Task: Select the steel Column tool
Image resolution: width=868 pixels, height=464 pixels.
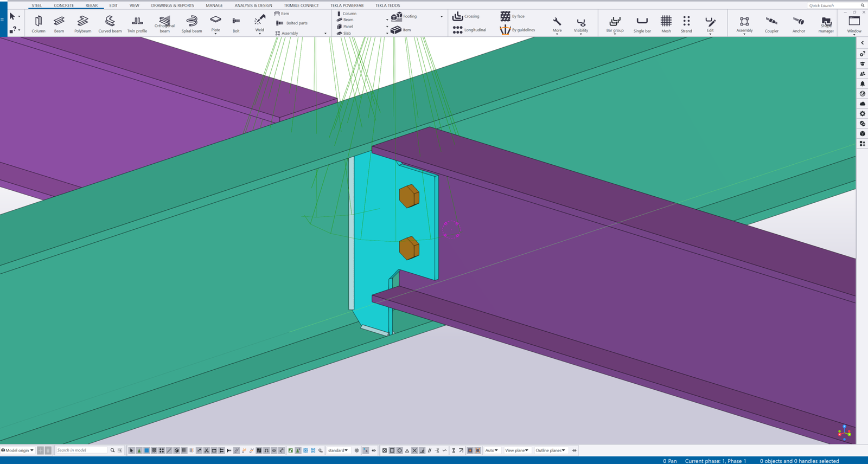Action: (x=38, y=24)
